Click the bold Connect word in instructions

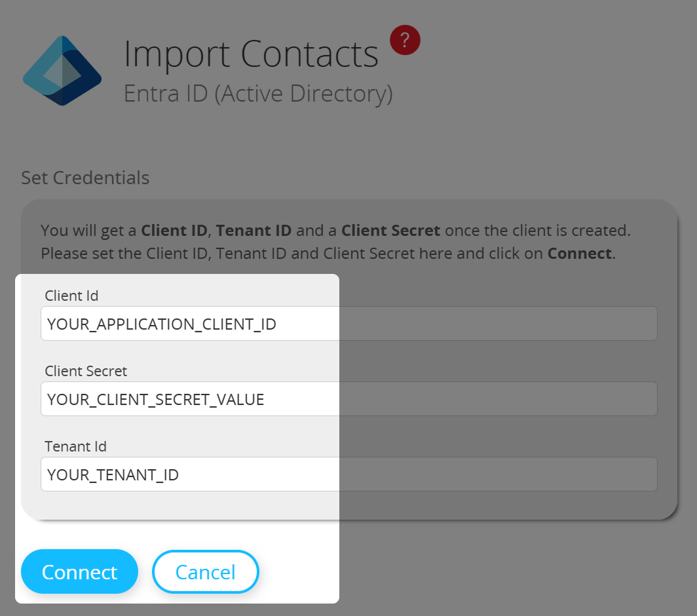[578, 253]
